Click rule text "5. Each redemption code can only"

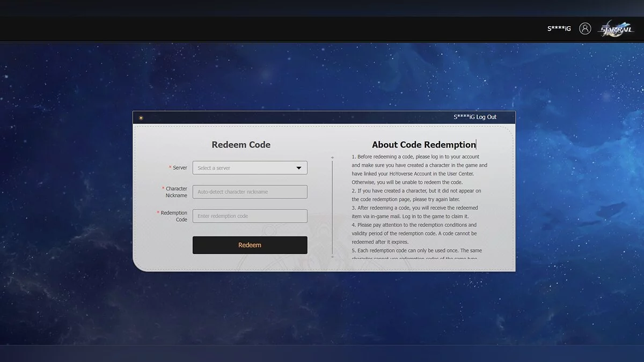click(x=417, y=253)
